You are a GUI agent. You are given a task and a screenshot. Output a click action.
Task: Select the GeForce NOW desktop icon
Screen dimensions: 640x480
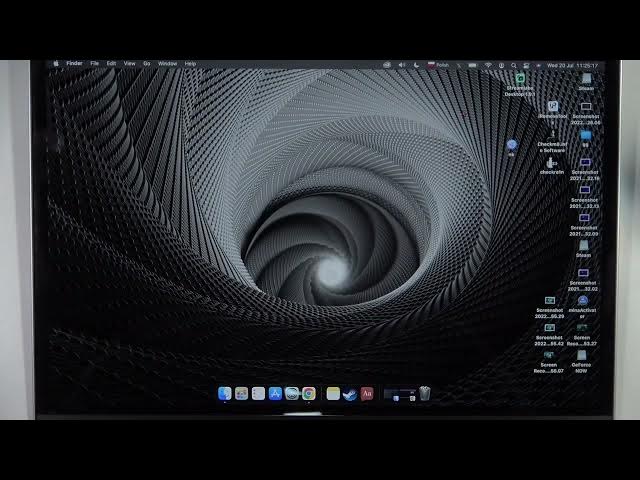coord(581,362)
